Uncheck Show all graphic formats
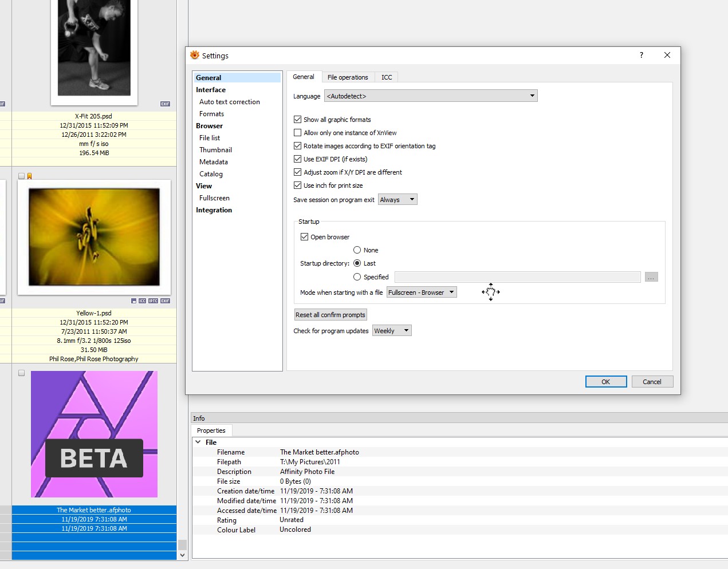This screenshot has height=569, width=728. pos(298,120)
